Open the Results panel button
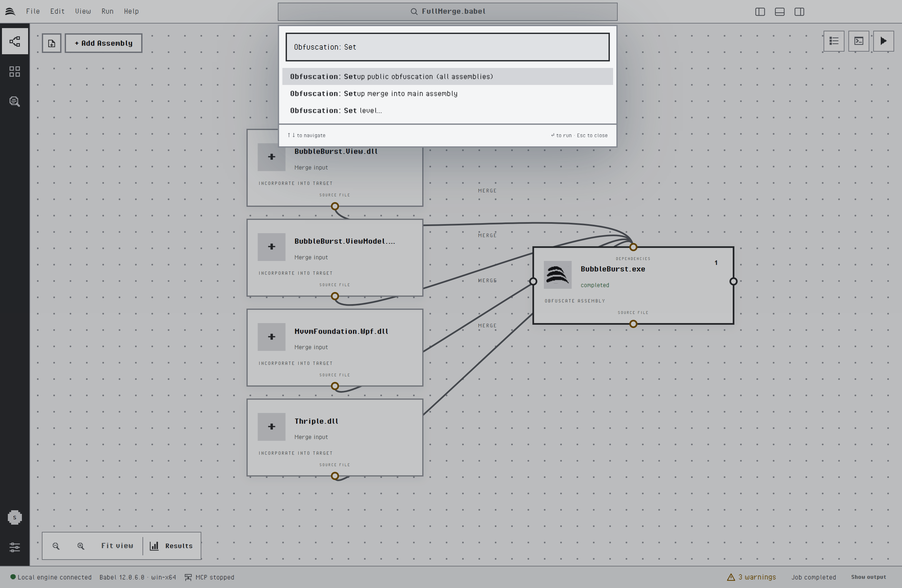 (171, 546)
